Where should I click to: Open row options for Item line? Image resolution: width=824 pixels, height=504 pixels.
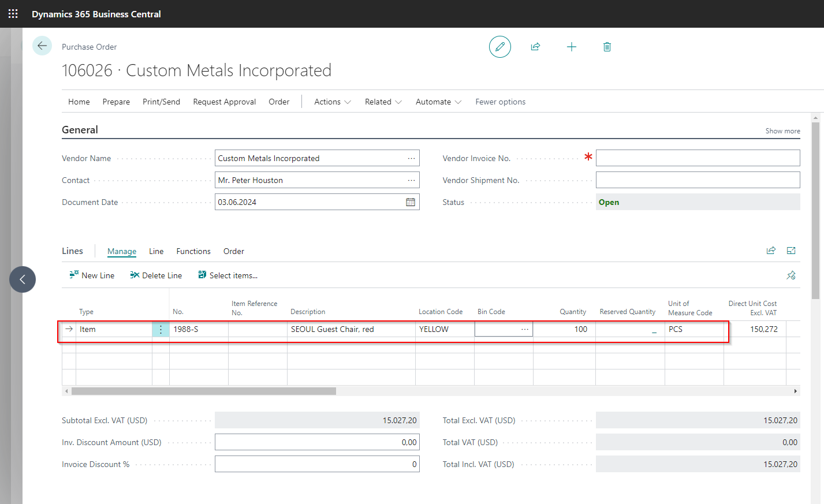[161, 329]
